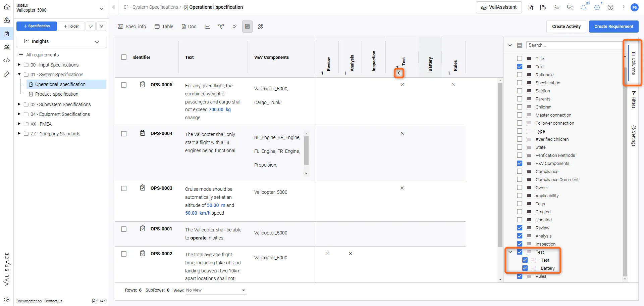Image resolution: width=644 pixels, height=306 pixels.
Task: Open the connections graph view icon
Action: tap(221, 27)
